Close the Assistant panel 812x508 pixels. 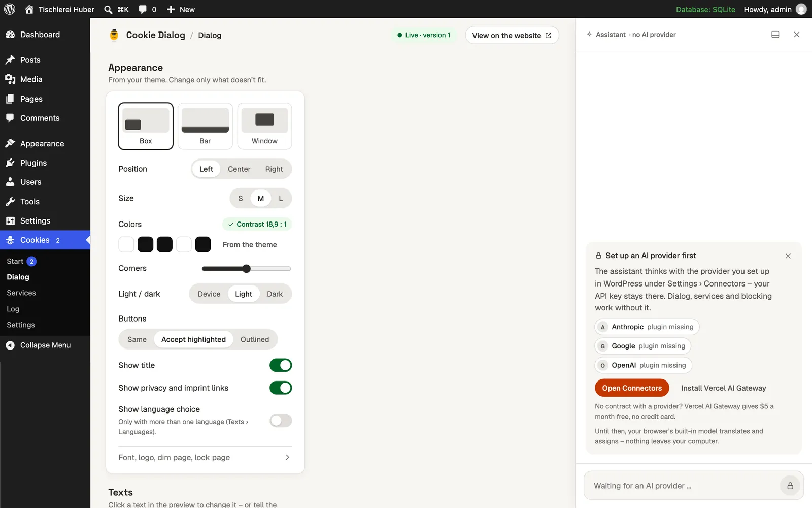pyautogui.click(x=797, y=35)
